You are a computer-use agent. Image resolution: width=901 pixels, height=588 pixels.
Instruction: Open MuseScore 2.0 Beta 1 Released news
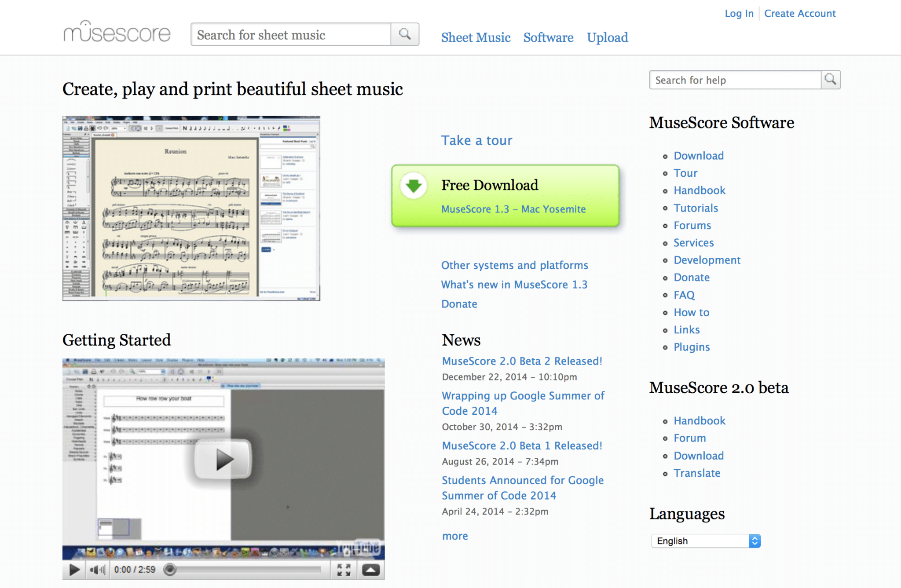(522, 446)
